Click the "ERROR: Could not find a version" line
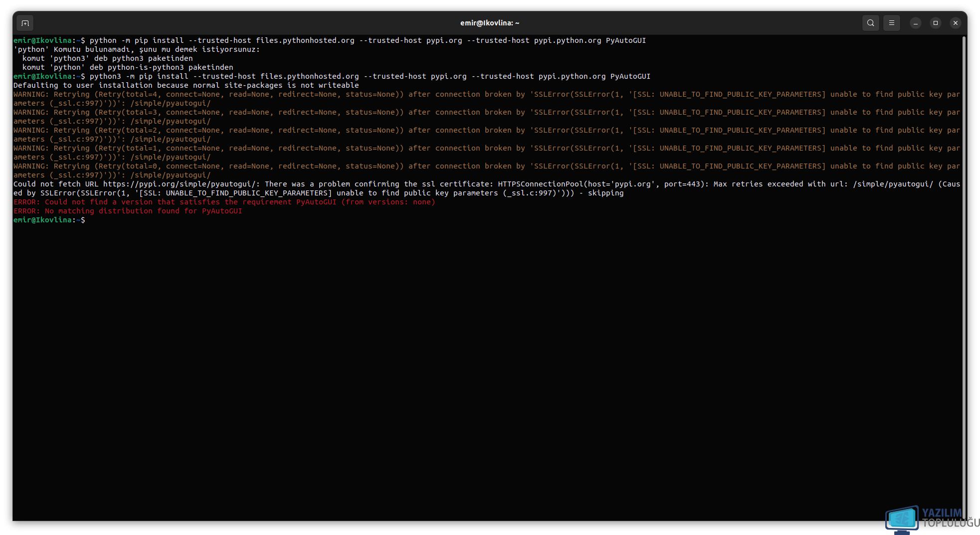Viewport: 980px width, 535px height. tap(224, 202)
